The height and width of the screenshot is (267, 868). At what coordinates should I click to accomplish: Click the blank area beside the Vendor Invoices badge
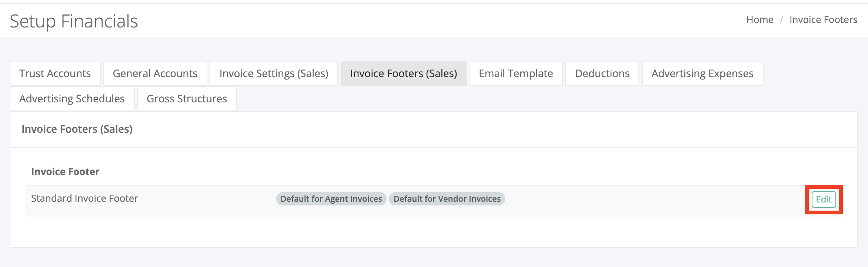click(x=655, y=201)
